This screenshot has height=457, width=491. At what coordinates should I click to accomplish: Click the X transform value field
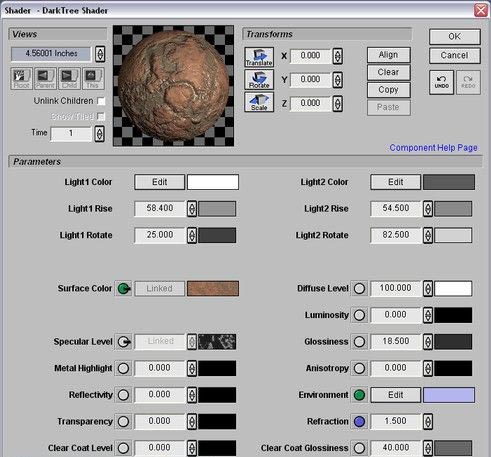tap(311, 56)
